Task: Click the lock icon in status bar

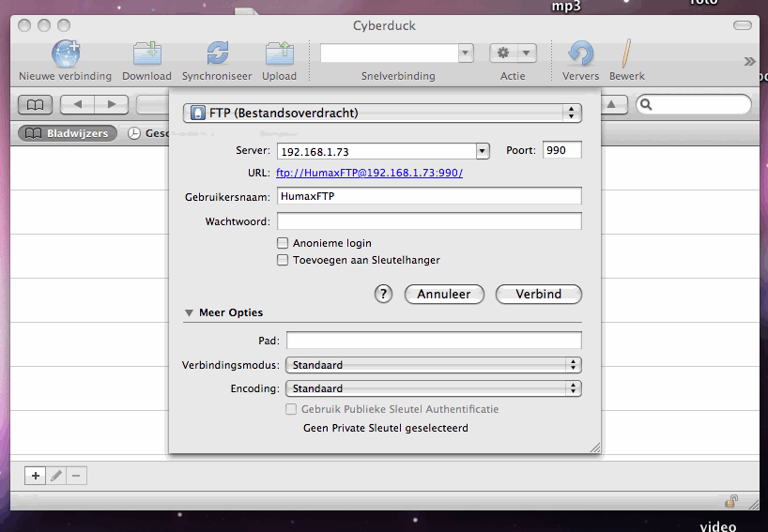Action: click(731, 501)
